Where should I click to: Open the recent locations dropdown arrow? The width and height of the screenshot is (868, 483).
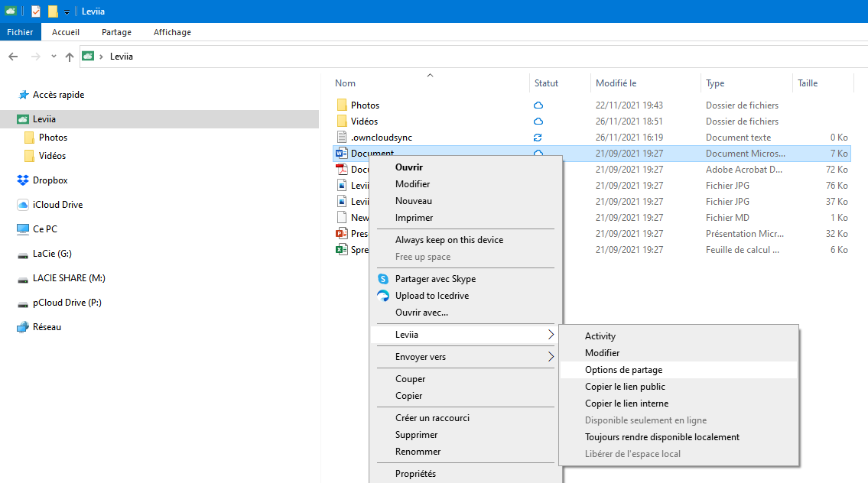point(54,57)
